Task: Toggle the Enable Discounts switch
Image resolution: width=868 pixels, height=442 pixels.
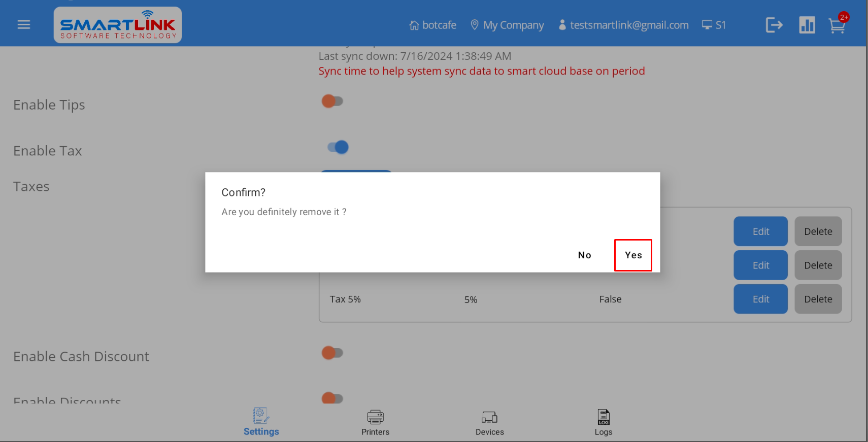Action: tap(332, 398)
